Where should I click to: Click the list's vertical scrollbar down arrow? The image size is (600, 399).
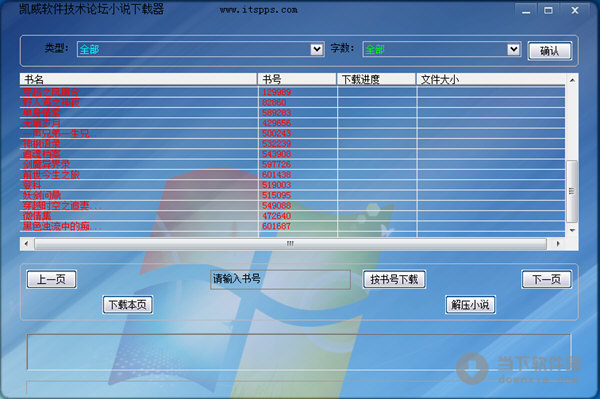click(572, 230)
